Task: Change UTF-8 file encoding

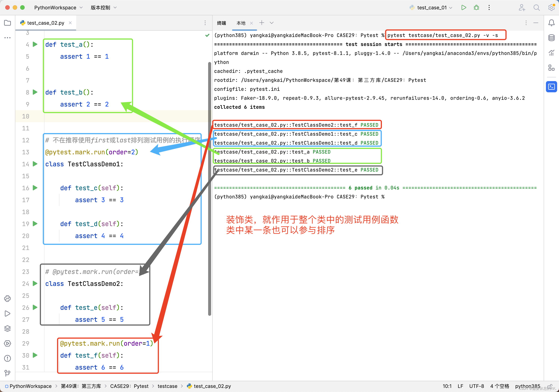Action: [476, 386]
